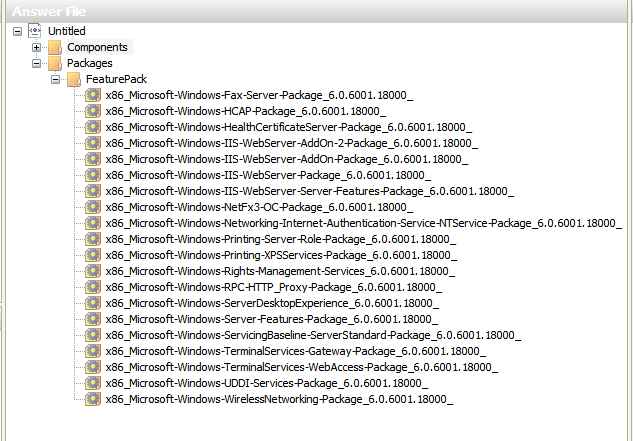Collapse the Packages node
633x441 pixels.
pos(36,63)
